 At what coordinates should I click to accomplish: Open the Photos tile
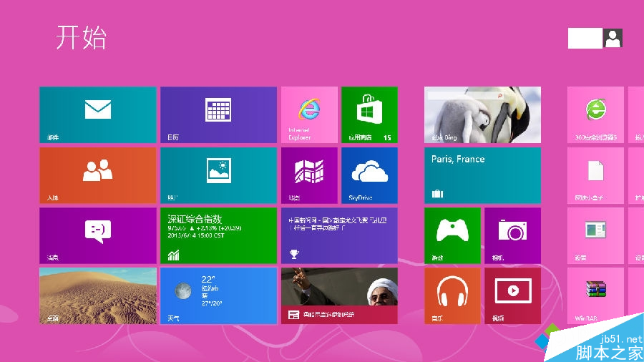[218, 175]
